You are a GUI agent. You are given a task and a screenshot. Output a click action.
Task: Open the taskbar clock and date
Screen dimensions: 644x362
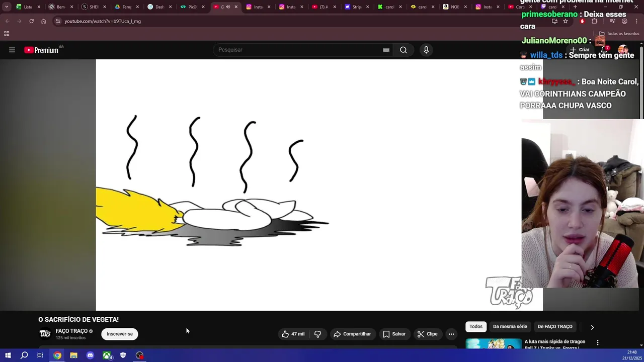pos(632,355)
